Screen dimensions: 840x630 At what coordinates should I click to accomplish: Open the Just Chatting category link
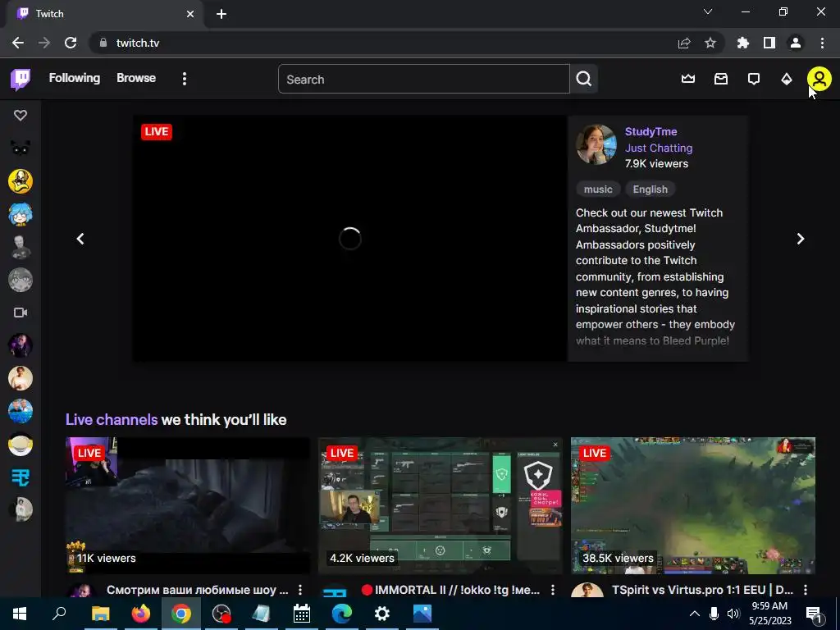659,148
